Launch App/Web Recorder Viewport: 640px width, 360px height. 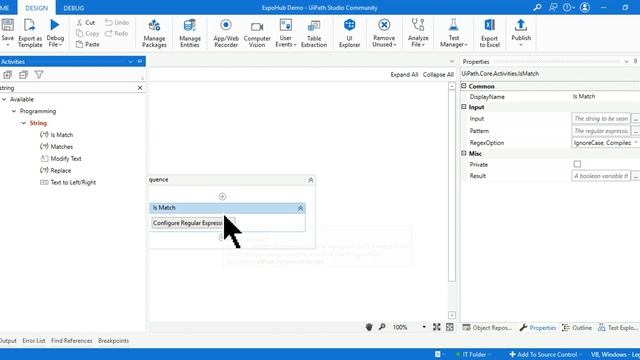226,33
